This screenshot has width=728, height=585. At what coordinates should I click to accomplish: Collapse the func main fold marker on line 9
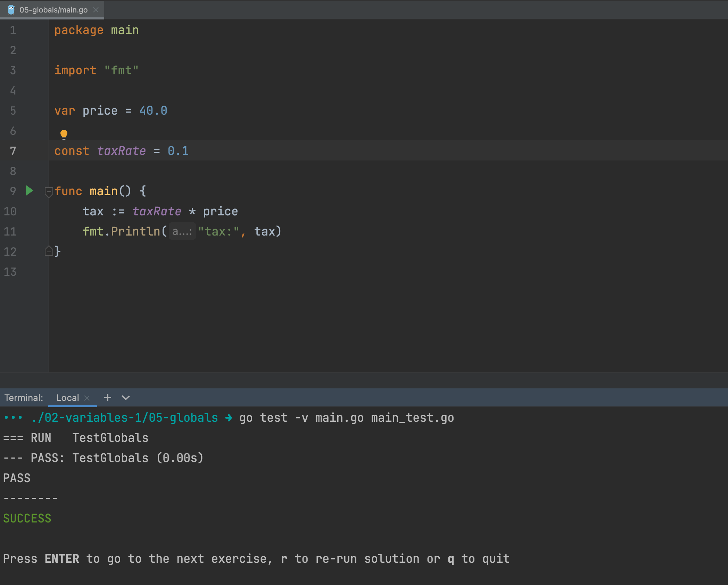[x=49, y=191]
